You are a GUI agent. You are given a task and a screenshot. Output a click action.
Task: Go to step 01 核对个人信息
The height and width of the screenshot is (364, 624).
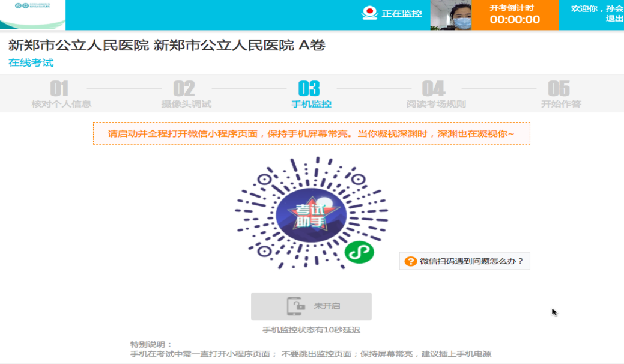click(61, 94)
